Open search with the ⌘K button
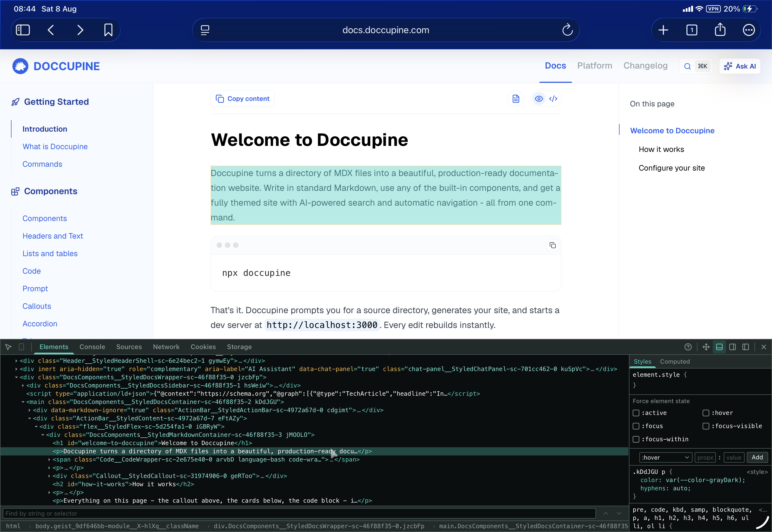The width and height of the screenshot is (772, 532). pos(696,66)
